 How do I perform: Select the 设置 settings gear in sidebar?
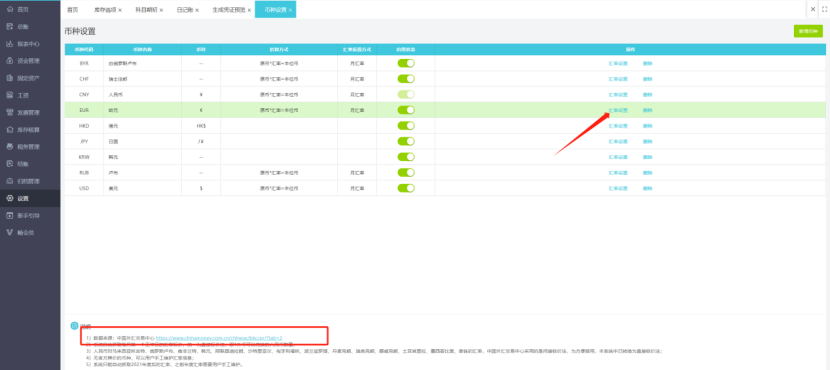[x=10, y=198]
